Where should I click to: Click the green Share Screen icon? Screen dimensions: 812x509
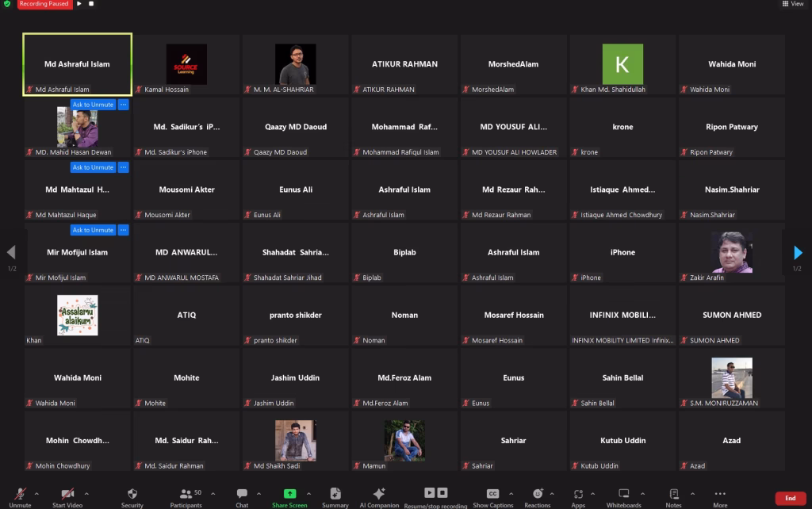[x=289, y=494]
